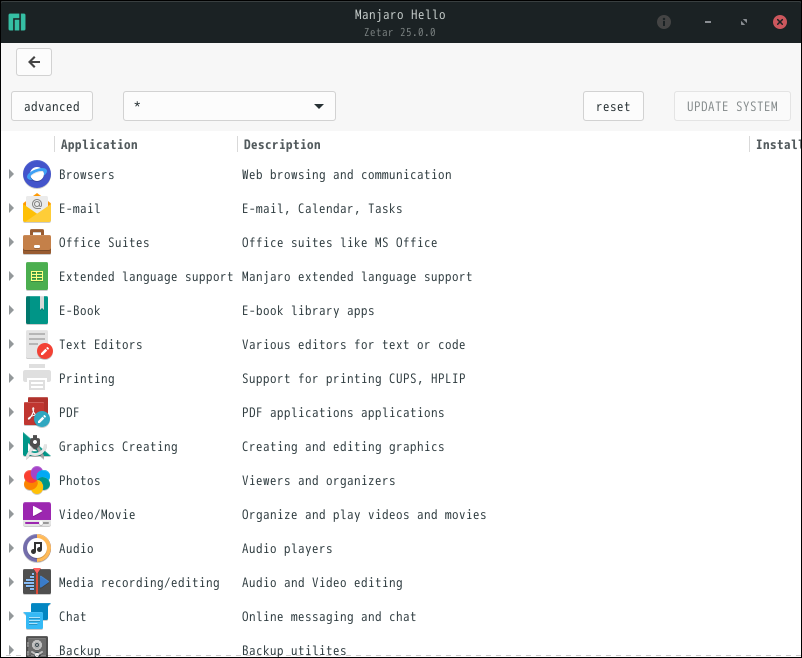Select the E-mail row label

[79, 208]
